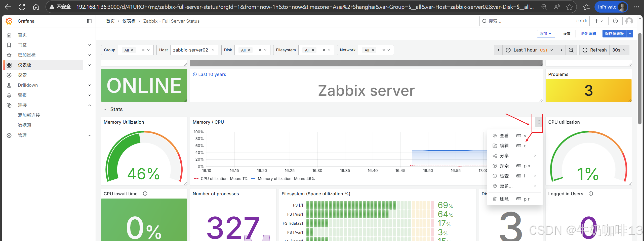Viewport: 644px width, 241px height.
Task: Dock the sidebar menu toggle icon
Action: tap(89, 21)
